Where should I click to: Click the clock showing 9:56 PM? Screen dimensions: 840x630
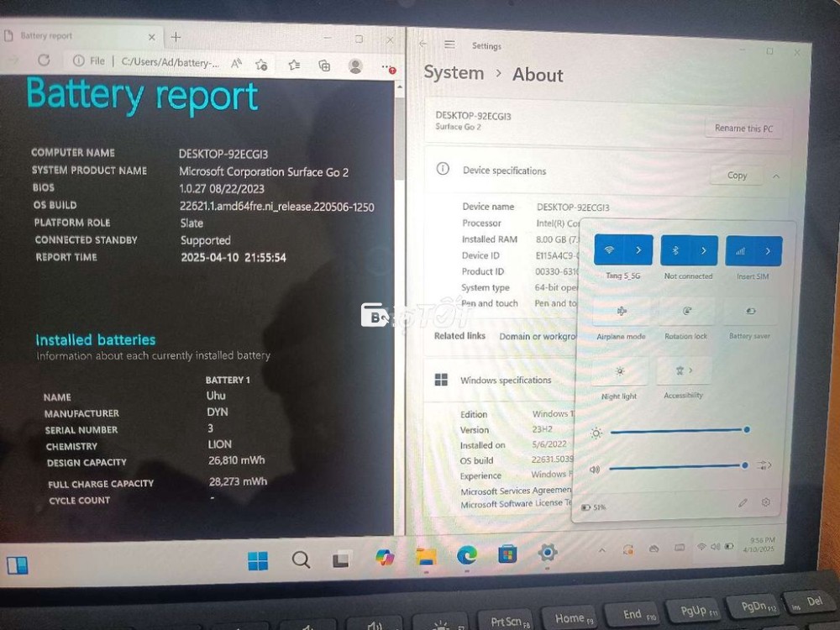tap(759, 544)
